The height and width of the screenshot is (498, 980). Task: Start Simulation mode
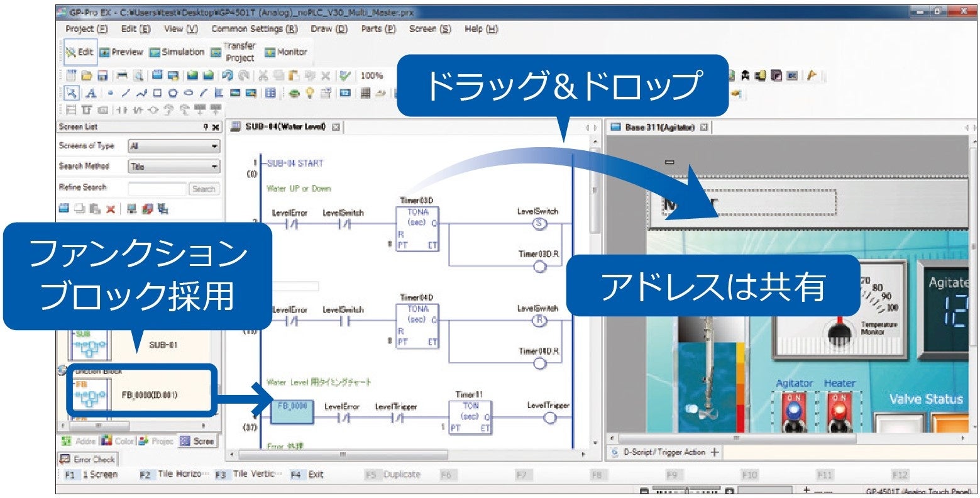pyautogui.click(x=177, y=52)
